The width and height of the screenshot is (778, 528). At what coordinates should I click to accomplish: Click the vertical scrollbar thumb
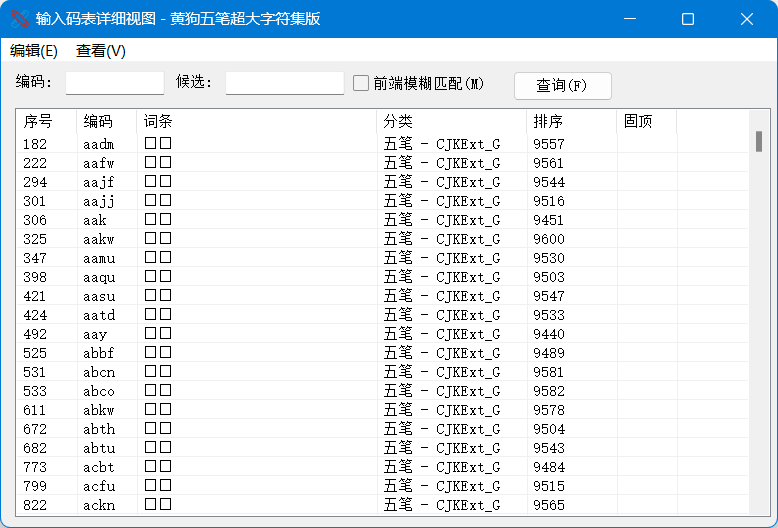[759, 141]
